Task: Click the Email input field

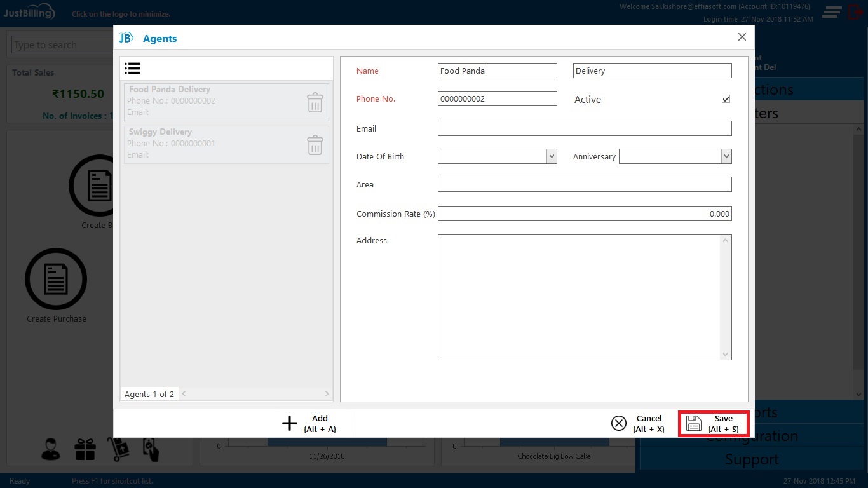Action: pyautogui.click(x=585, y=128)
